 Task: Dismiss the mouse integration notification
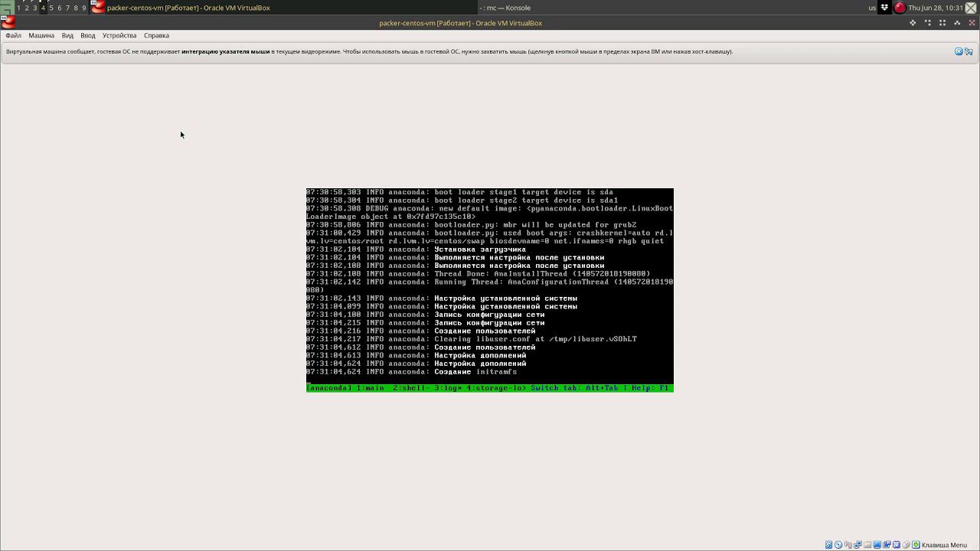pyautogui.click(x=959, y=51)
